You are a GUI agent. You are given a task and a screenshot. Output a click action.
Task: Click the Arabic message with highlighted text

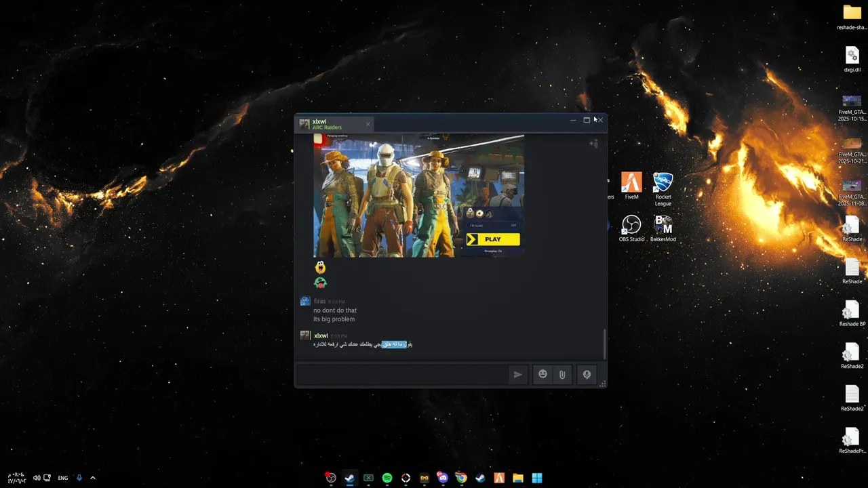[363, 344]
